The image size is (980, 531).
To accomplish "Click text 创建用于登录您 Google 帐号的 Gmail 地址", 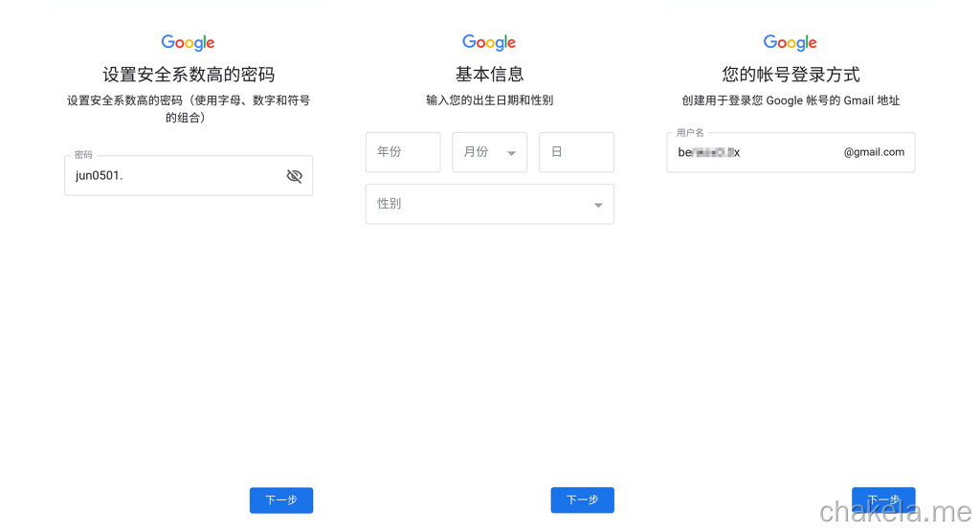I will pos(791,100).
